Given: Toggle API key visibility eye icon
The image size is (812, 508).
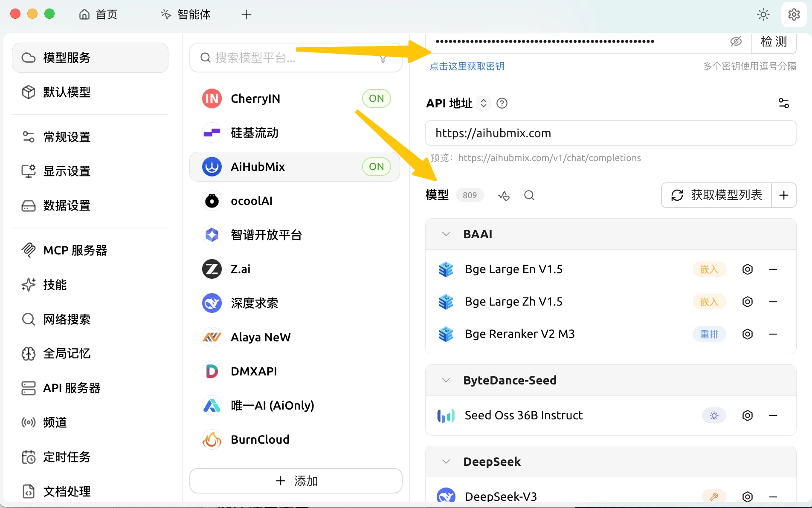Looking at the screenshot, I should 736,41.
